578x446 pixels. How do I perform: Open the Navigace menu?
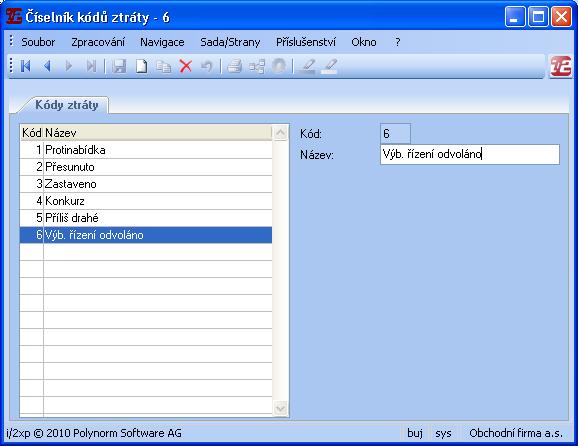click(x=162, y=42)
